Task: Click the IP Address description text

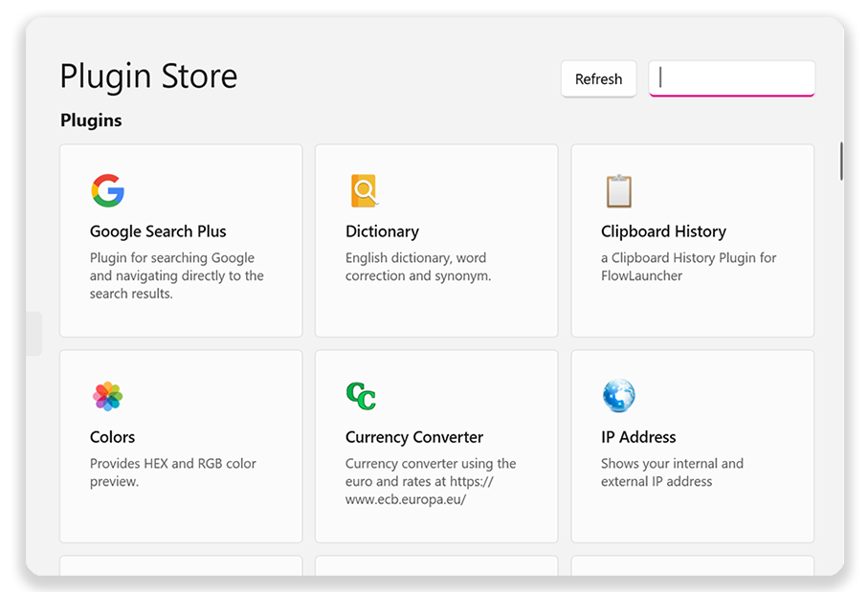Action: pyautogui.click(x=672, y=472)
